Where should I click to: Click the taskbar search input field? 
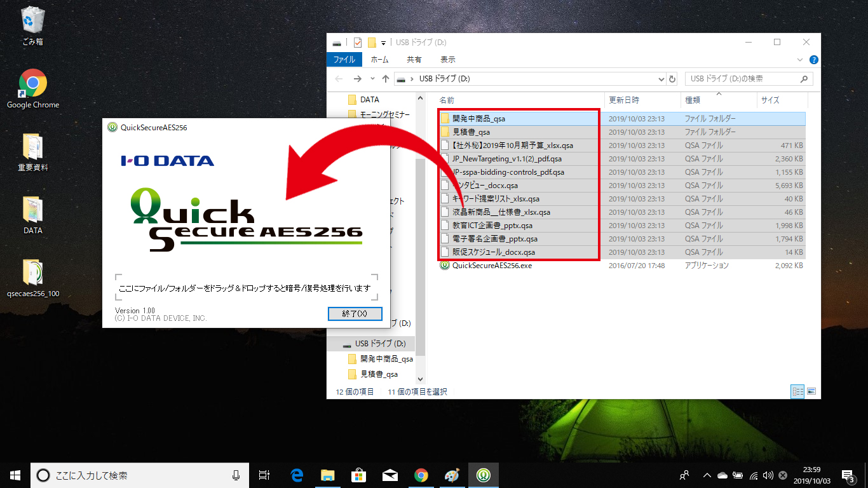coord(140,475)
